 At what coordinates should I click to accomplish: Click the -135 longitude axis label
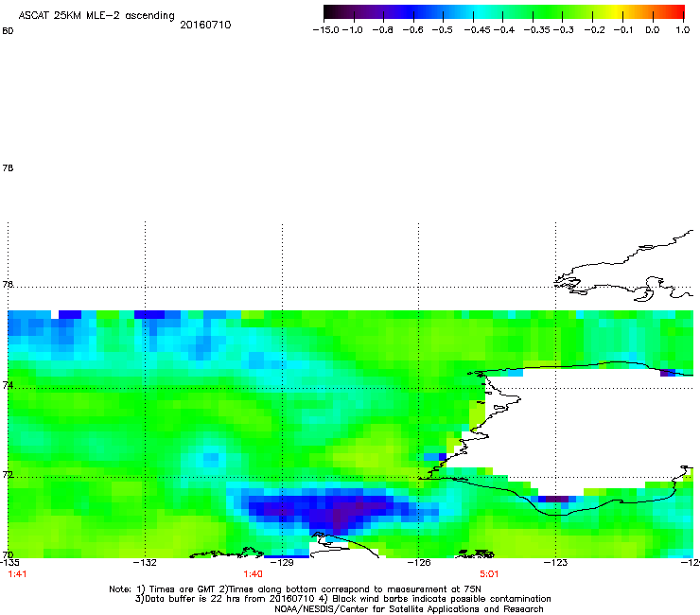coord(9,563)
